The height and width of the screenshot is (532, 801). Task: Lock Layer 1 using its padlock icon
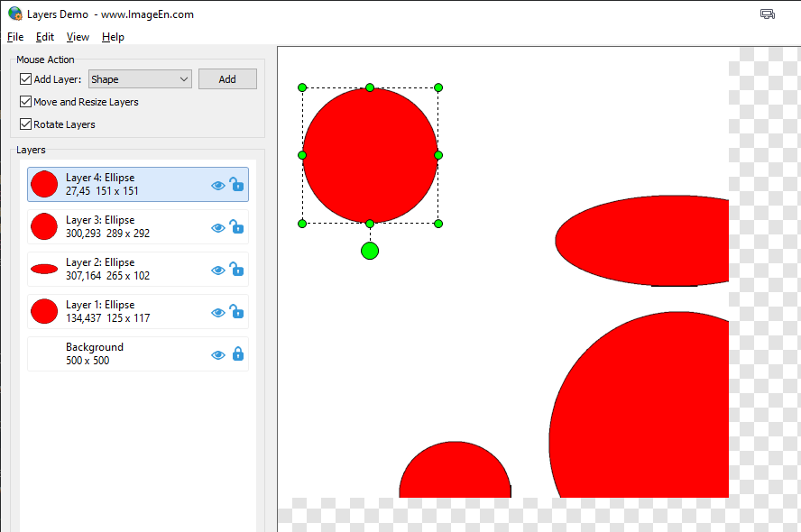236,311
